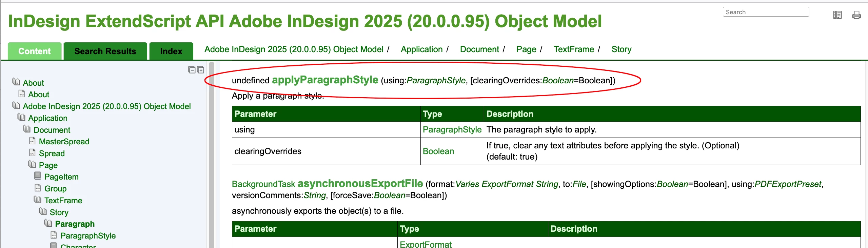This screenshot has width=868, height=248.
Task: Click page icon next to Spread
Action: (33, 153)
